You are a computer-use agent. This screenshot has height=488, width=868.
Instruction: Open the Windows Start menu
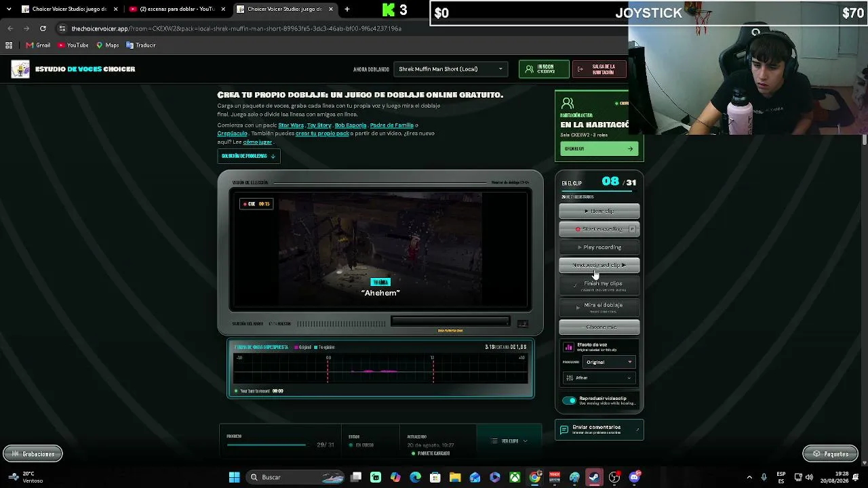tap(234, 477)
